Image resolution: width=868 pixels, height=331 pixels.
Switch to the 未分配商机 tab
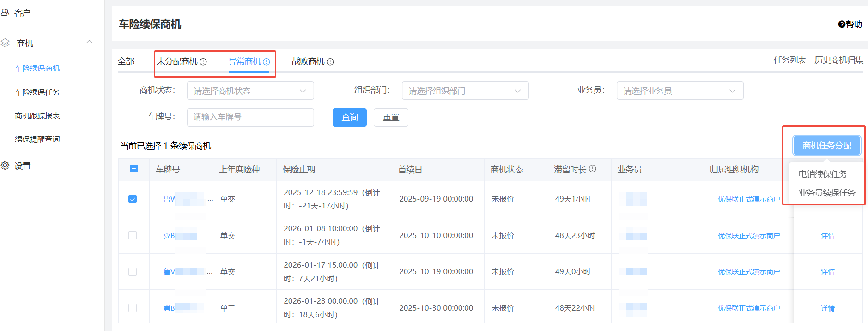click(177, 61)
